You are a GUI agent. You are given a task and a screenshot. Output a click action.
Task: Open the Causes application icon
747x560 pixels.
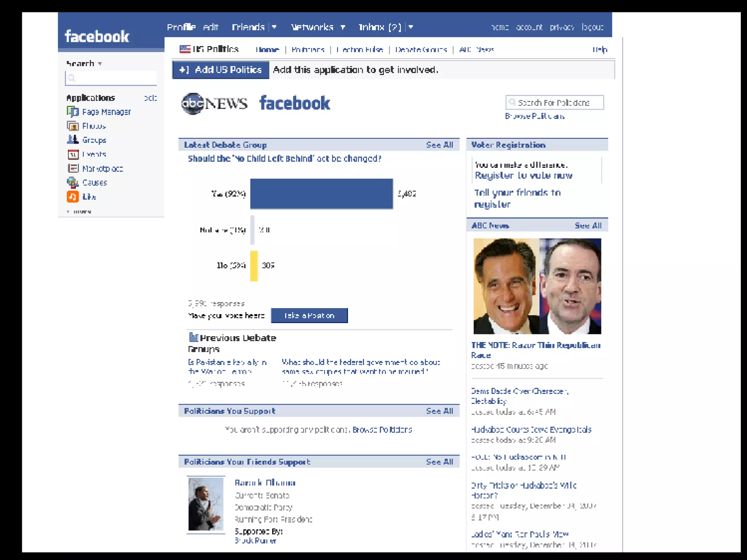point(73,182)
